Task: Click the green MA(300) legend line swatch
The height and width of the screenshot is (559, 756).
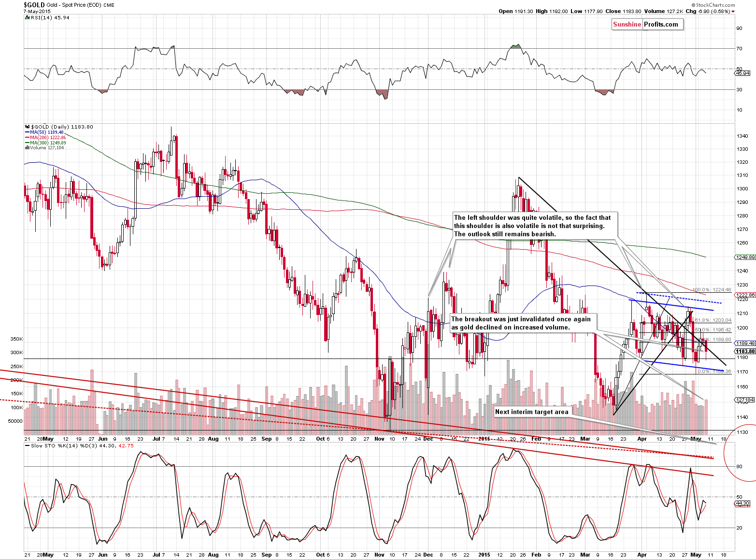Action: (x=27, y=143)
